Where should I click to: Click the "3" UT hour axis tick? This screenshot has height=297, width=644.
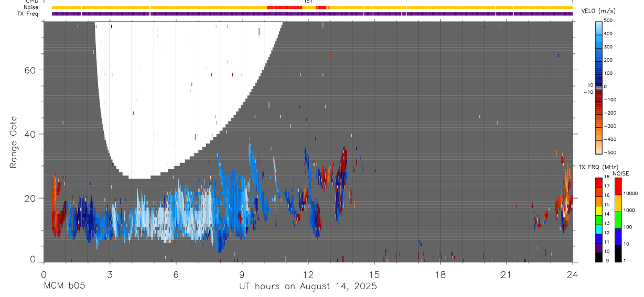[110, 274]
